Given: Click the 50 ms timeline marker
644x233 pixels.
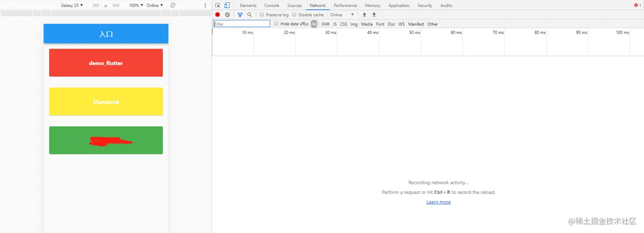Looking at the screenshot, I should [x=414, y=32].
